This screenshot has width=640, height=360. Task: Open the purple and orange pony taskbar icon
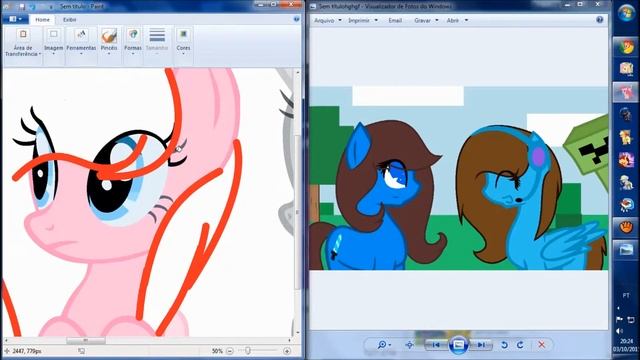626,160
